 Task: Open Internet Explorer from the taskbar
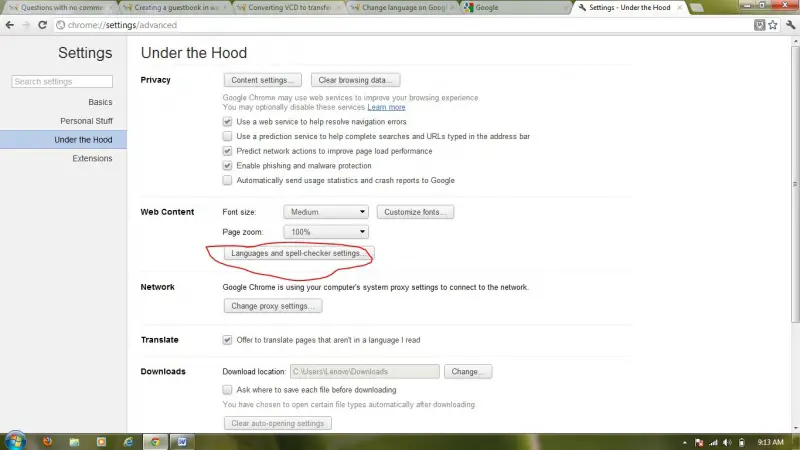[128, 442]
